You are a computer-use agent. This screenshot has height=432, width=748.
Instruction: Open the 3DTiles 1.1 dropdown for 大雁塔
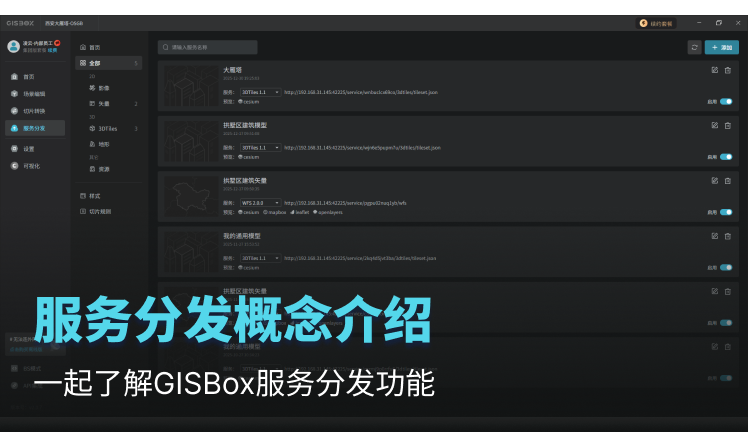click(x=259, y=91)
